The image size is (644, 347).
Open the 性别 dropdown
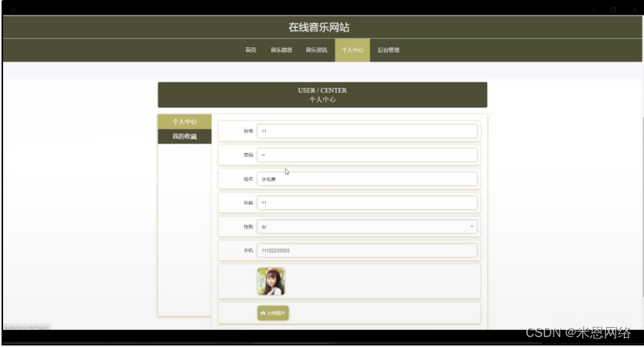coord(367,226)
